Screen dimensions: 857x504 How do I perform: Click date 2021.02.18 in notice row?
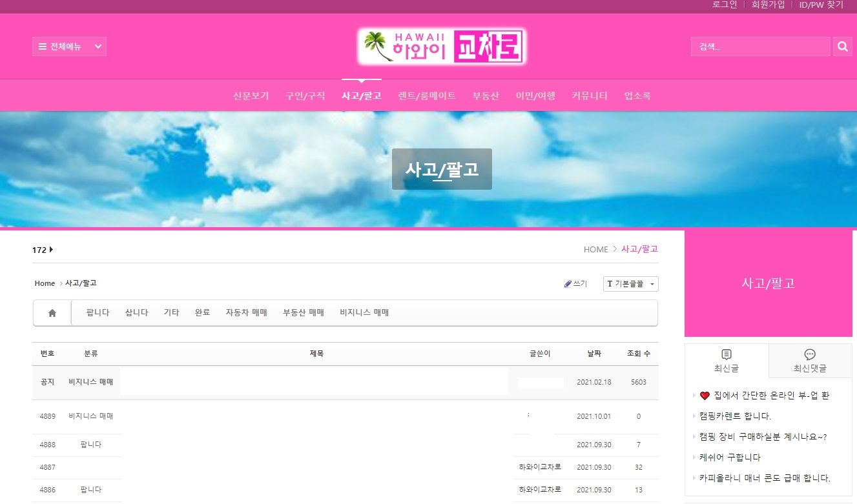pyautogui.click(x=594, y=382)
